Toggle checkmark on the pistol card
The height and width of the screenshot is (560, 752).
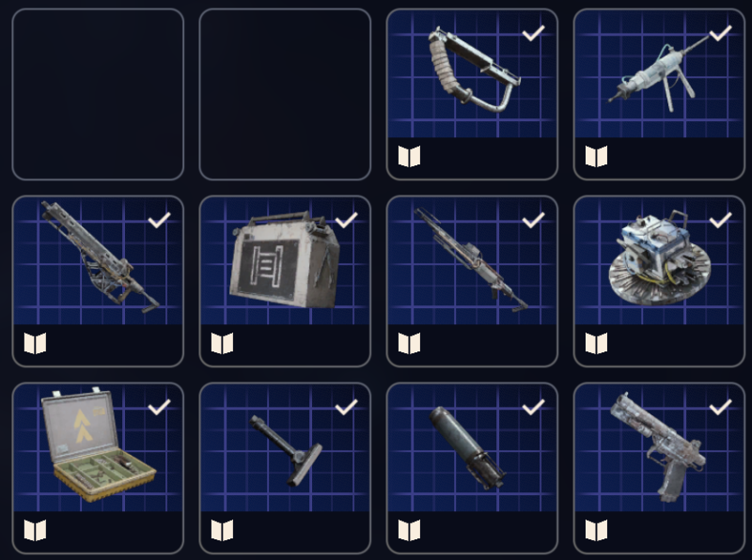(x=720, y=407)
